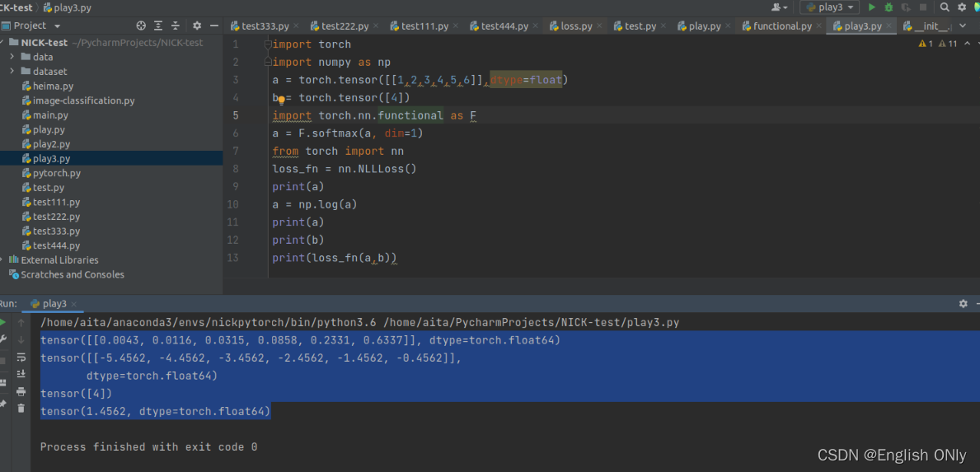Click 'print(loss_fn(a,b))' code line
Viewport: 980px width, 472px height.
[335, 257]
